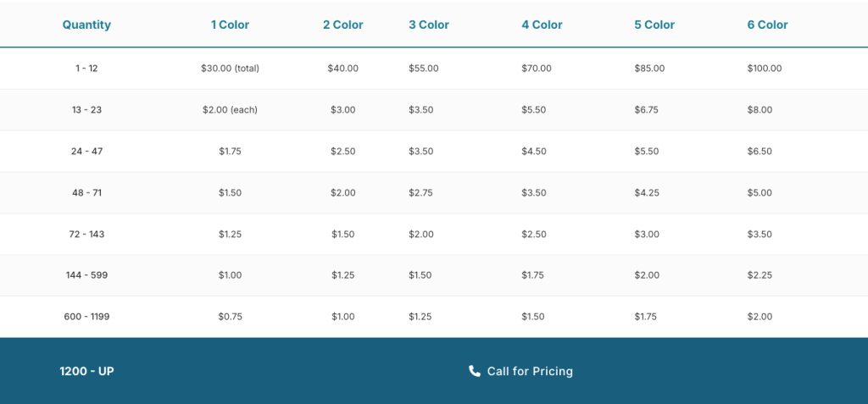The width and height of the screenshot is (868, 404).
Task: Click the 1200 - UP quantity label
Action: [x=86, y=371]
